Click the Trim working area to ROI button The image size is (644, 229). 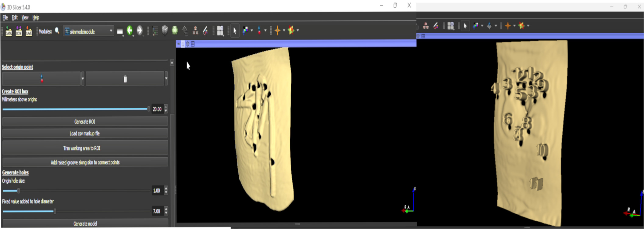tap(85, 148)
